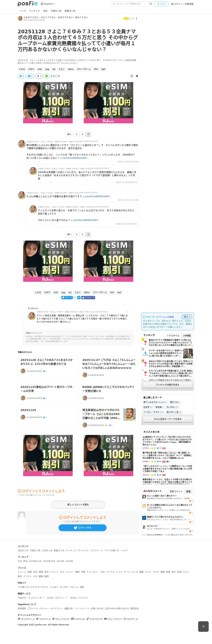The height and width of the screenshot is (644, 212).
Task: Click the posfie logo
Action: point(28,3)
